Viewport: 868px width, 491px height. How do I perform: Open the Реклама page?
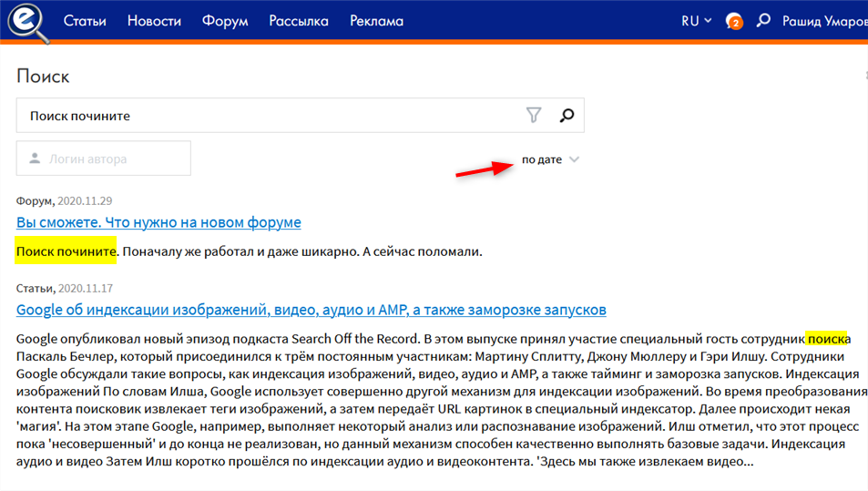click(x=376, y=21)
